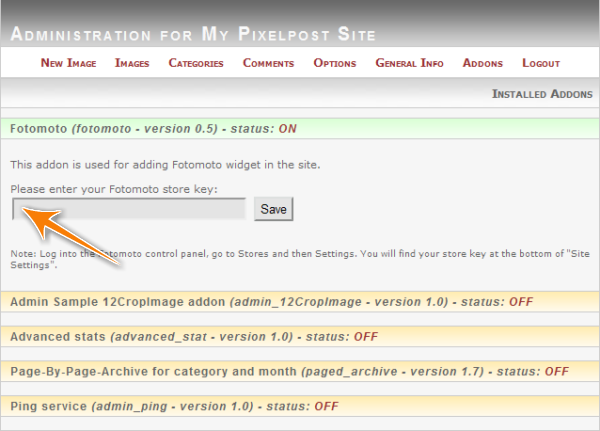The width and height of the screenshot is (600, 431).
Task: Click the Save button
Action: click(274, 209)
